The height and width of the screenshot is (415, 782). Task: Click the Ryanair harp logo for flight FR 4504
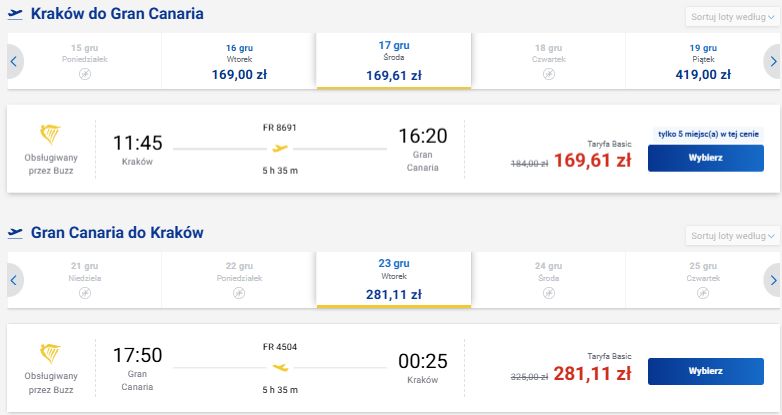[x=50, y=353]
